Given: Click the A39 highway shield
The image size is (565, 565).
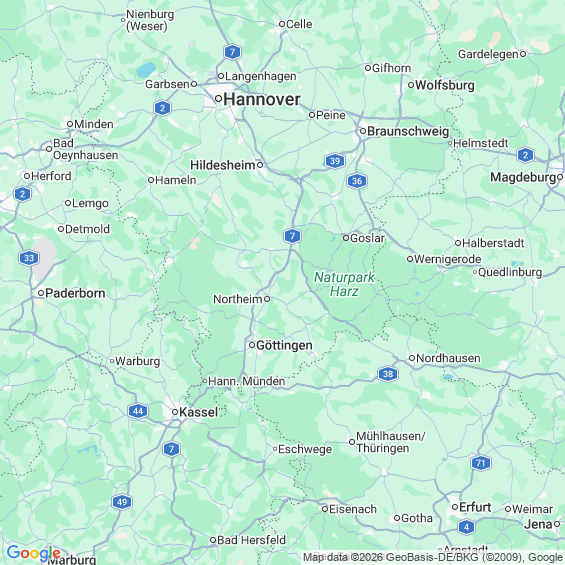Looking at the screenshot, I should tap(335, 161).
